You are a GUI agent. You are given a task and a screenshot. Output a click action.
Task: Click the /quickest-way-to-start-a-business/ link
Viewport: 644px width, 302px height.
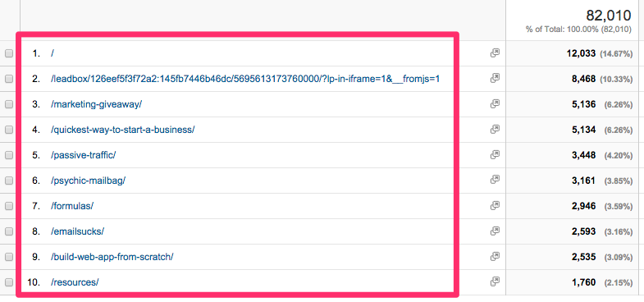[x=122, y=130]
